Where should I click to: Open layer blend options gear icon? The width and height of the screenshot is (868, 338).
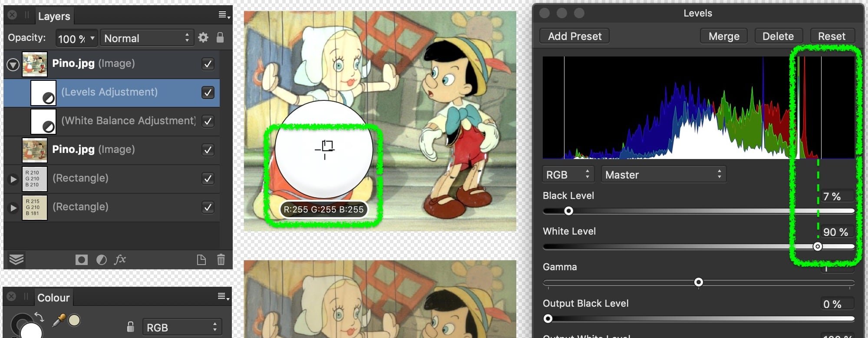click(203, 38)
